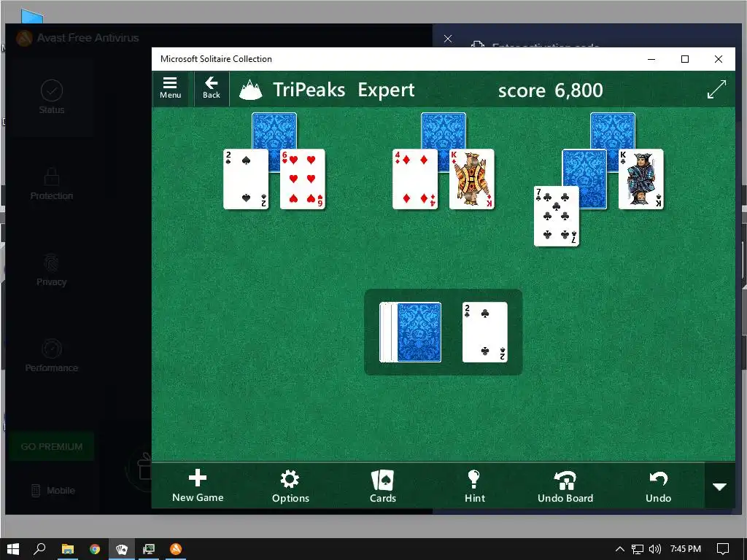
Task: Open the Solitaire hamburger Menu
Action: click(x=170, y=88)
